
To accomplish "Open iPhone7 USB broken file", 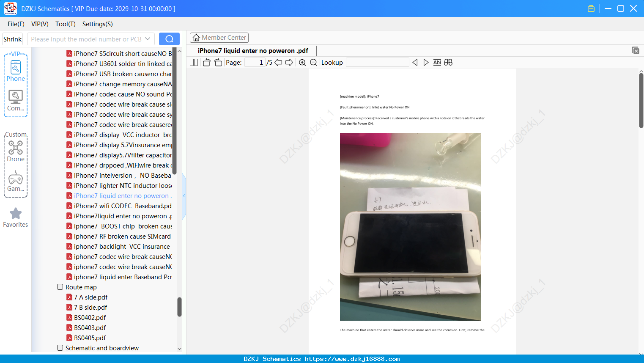I will [x=119, y=74].
